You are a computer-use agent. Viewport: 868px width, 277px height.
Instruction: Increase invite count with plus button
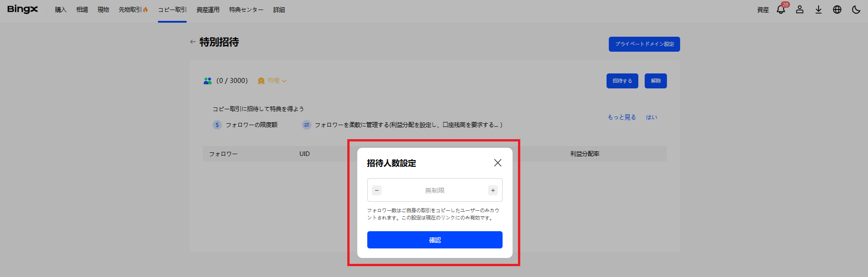[x=493, y=190]
